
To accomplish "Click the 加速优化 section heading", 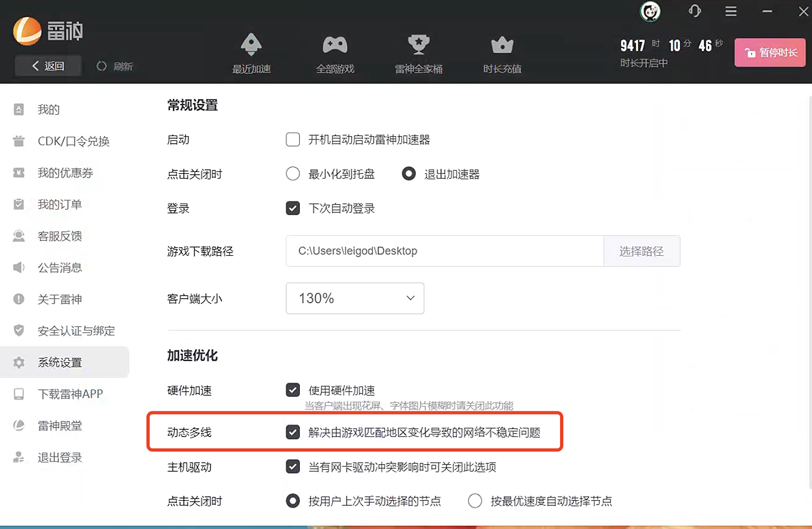I will pos(192,356).
